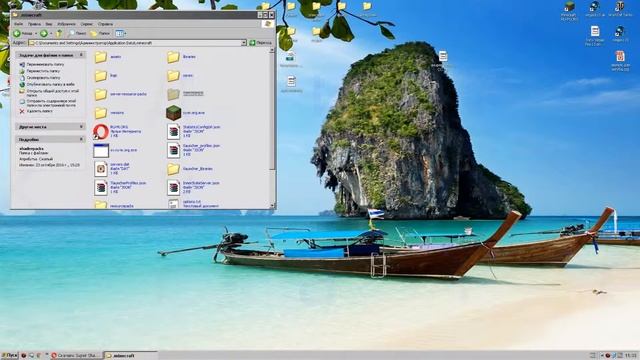Image resolution: width=640 pixels, height=360 pixels.
Task: Select the blank window icon exe file
Action: pos(101,150)
